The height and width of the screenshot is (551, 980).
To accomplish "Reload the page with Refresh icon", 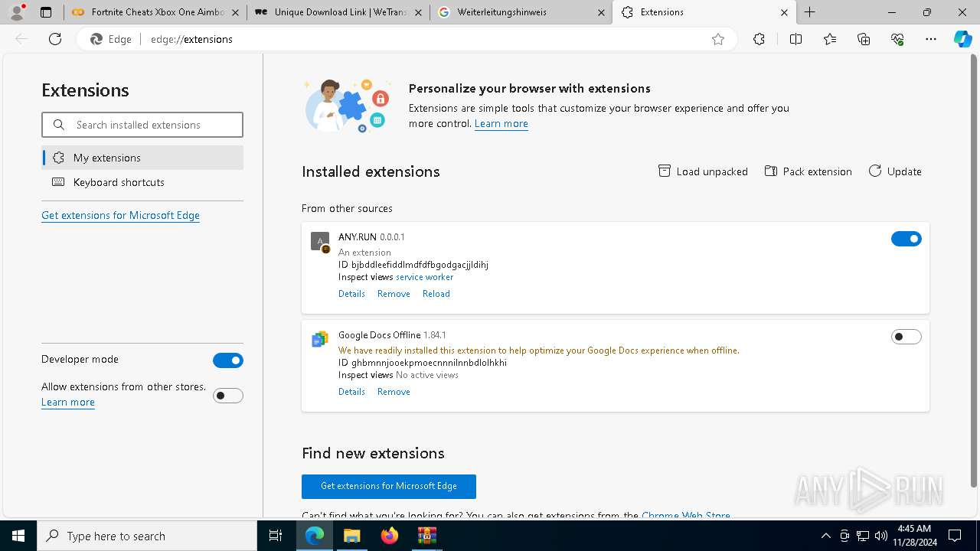I will (x=55, y=39).
